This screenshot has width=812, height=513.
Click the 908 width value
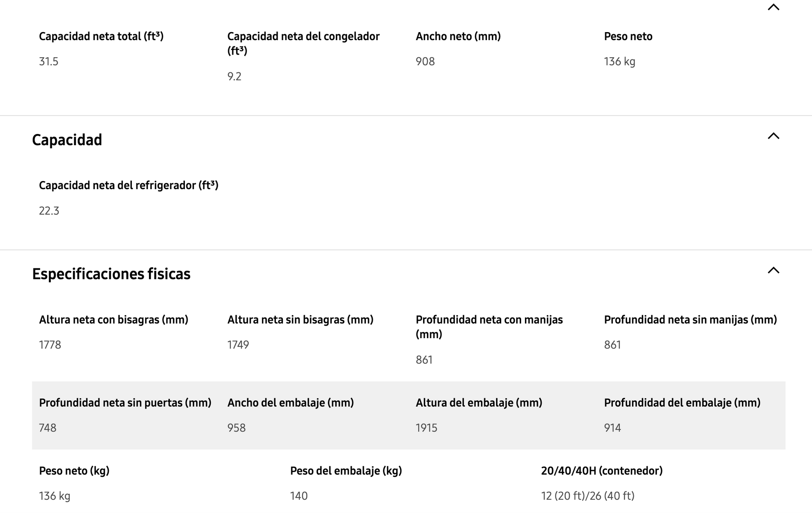(425, 61)
